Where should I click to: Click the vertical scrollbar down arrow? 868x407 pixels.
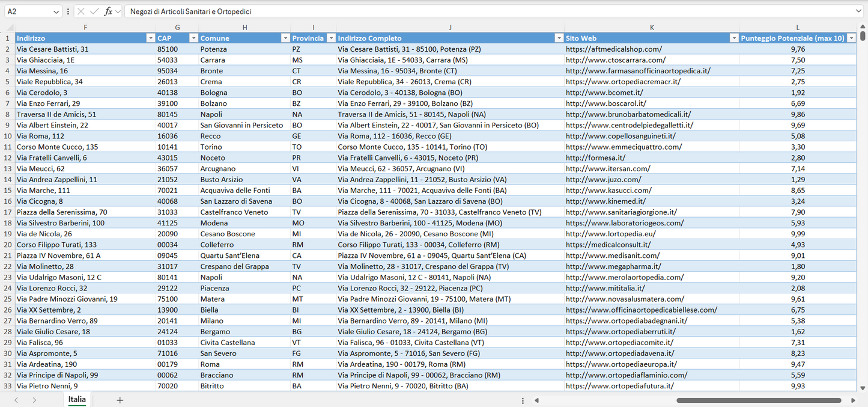click(863, 388)
